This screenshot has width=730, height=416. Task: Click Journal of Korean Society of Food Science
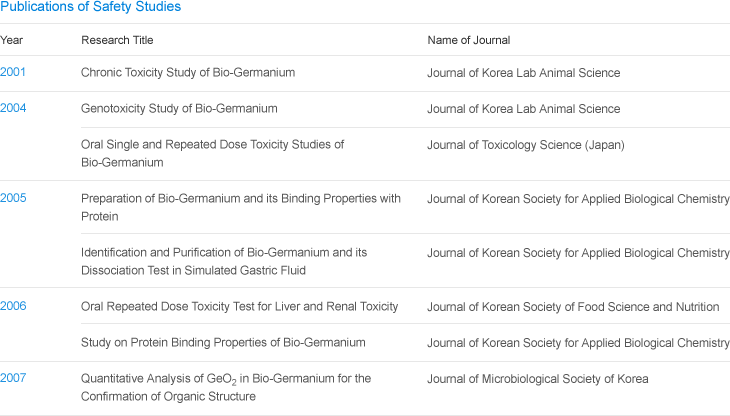coord(573,307)
